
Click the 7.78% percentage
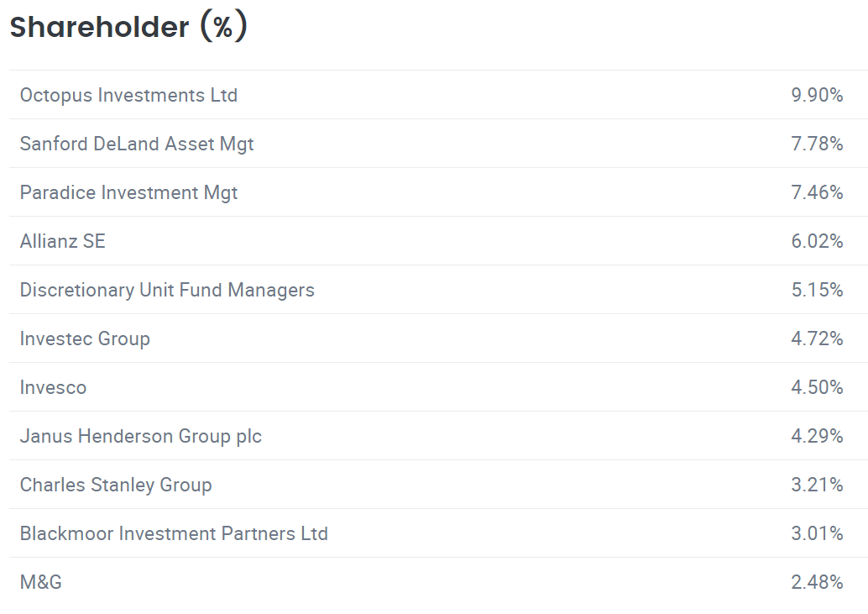pos(817,144)
